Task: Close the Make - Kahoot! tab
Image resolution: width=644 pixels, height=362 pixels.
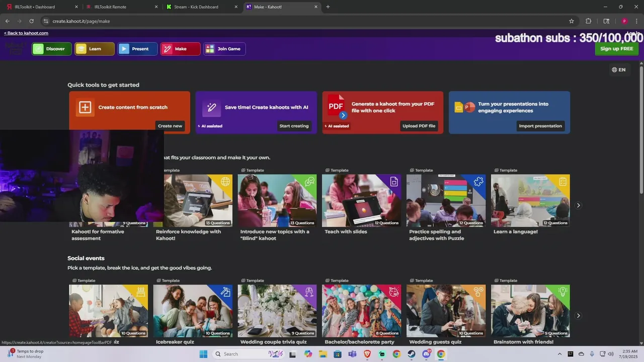Action: (x=316, y=7)
